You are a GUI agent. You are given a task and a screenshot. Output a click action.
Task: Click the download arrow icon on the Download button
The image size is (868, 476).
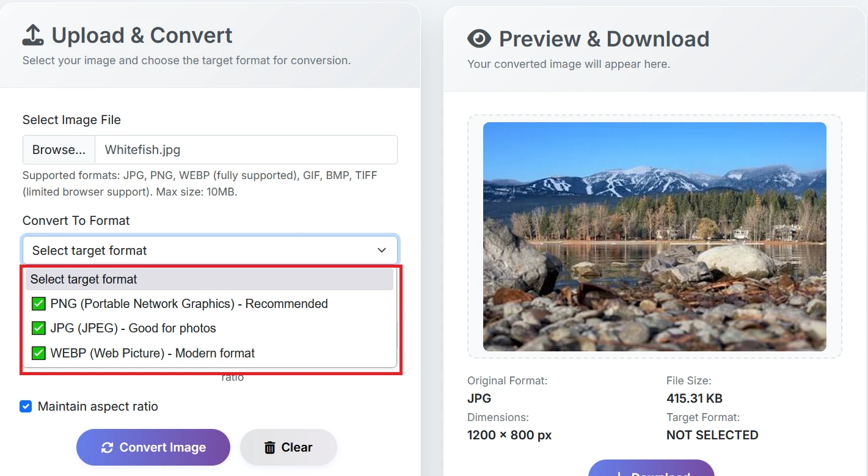(x=621, y=472)
